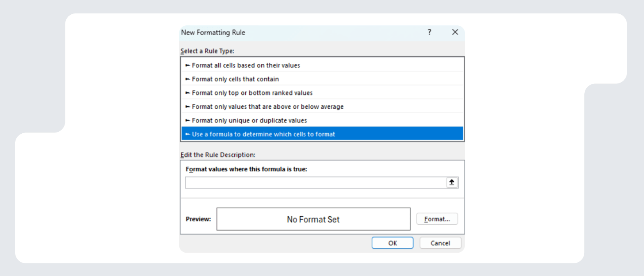
Task: Click arrow bullet beside 'Format only cells that contain'
Action: click(188, 79)
